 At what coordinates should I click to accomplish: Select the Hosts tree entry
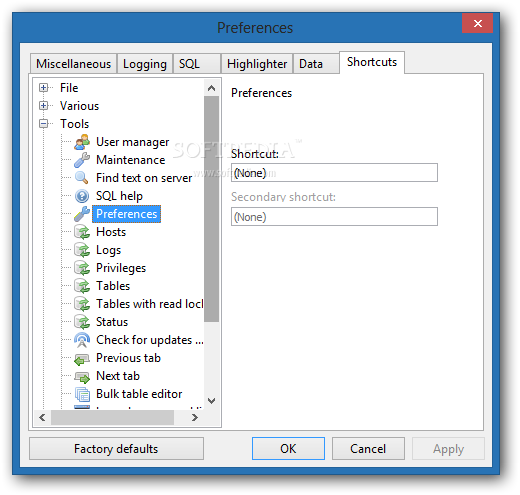tap(111, 232)
